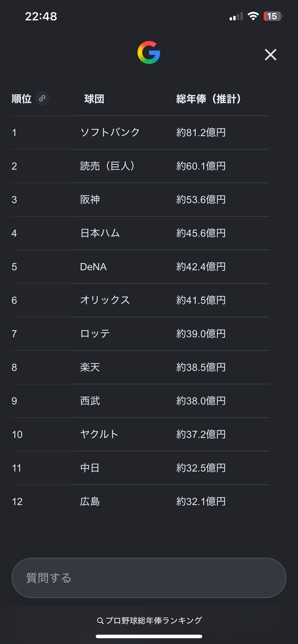Image resolution: width=298 pixels, height=644 pixels.
Task: Tap the cellular signal bars icon
Action: [236, 16]
